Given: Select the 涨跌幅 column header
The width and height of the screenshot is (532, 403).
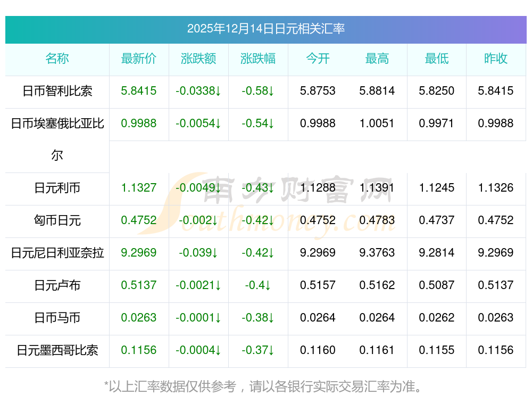Looking at the screenshot, I should click(258, 59).
